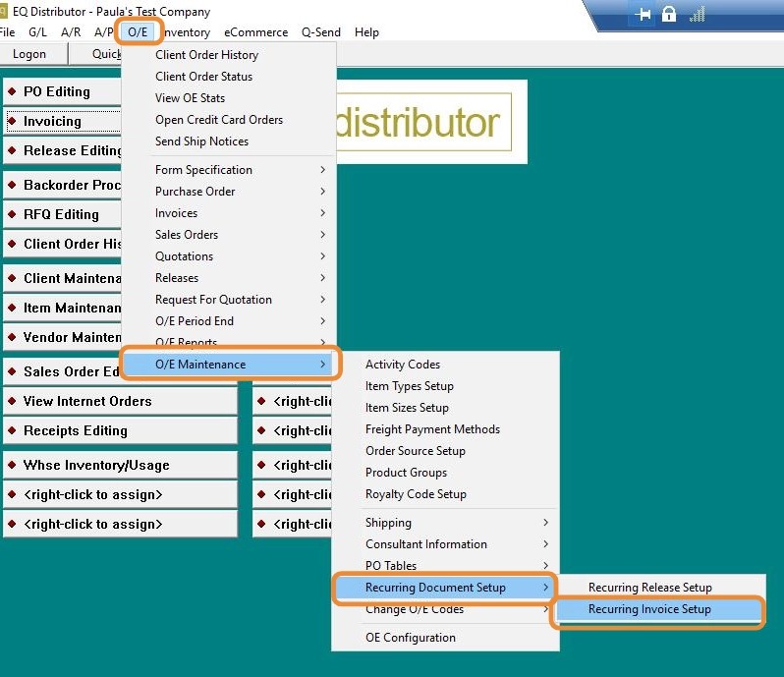Choose Open Credit Card Orders
This screenshot has height=677, width=784.
[x=229, y=120]
